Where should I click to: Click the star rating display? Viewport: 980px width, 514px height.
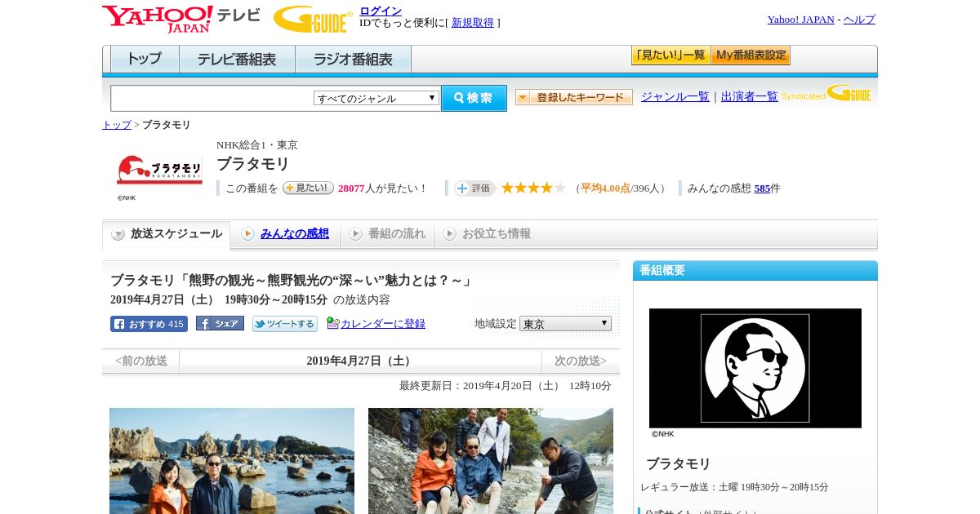pos(533,188)
